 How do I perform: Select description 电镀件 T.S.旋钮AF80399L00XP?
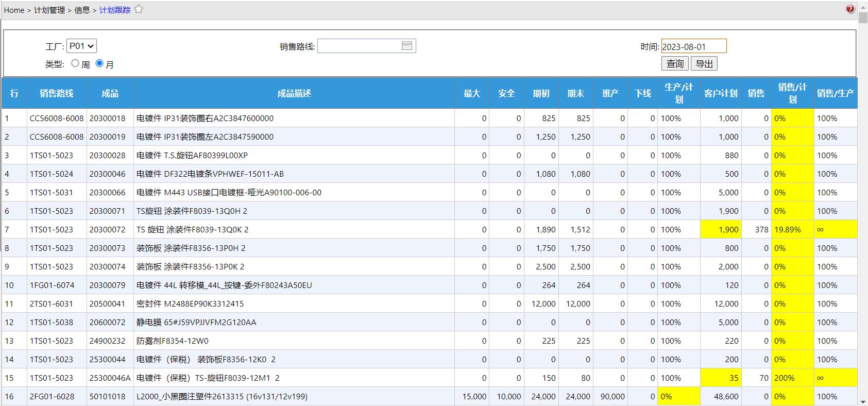click(x=192, y=155)
